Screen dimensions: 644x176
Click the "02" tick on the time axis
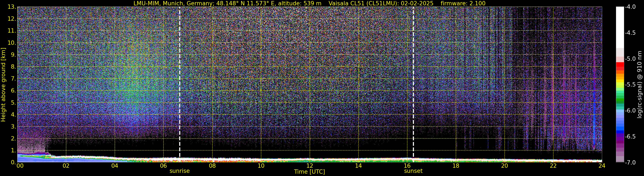tap(66, 166)
